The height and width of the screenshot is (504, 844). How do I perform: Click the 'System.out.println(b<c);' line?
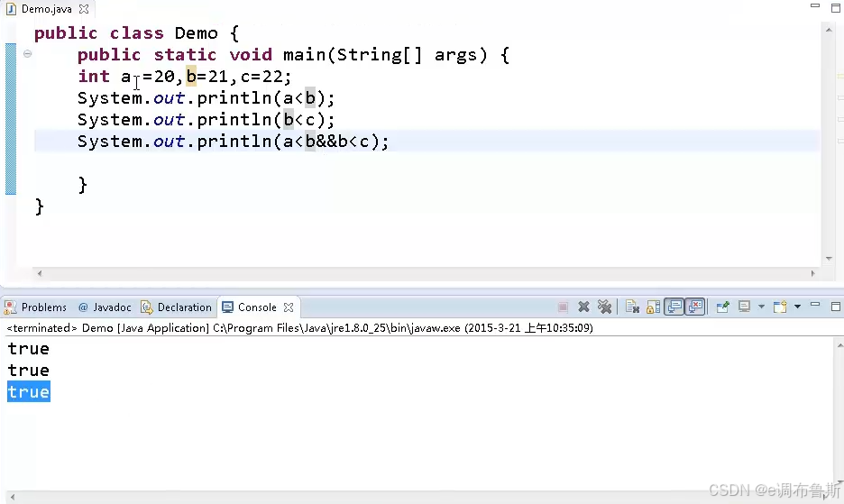pos(206,120)
